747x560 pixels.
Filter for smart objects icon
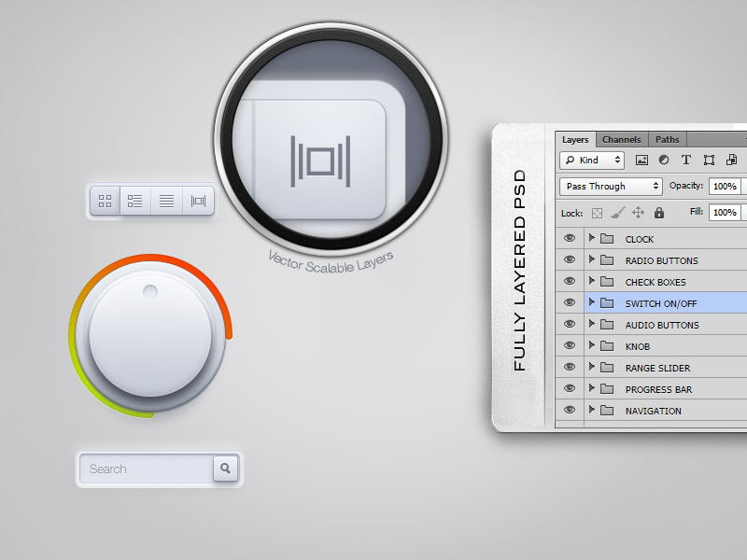(x=732, y=160)
